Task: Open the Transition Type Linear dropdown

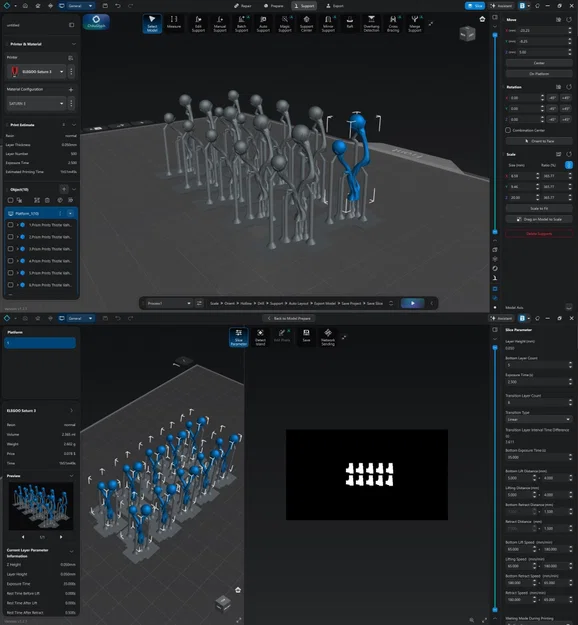Action: (x=539, y=419)
